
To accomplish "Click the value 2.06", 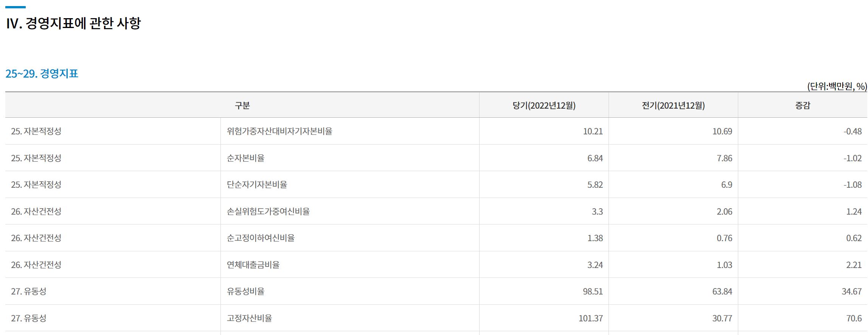I will pos(724,212).
